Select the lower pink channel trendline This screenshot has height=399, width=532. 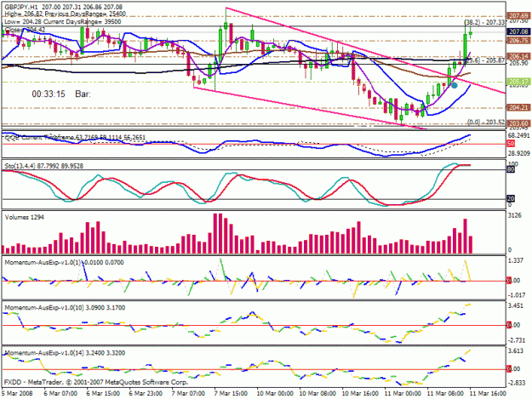(x=310, y=109)
